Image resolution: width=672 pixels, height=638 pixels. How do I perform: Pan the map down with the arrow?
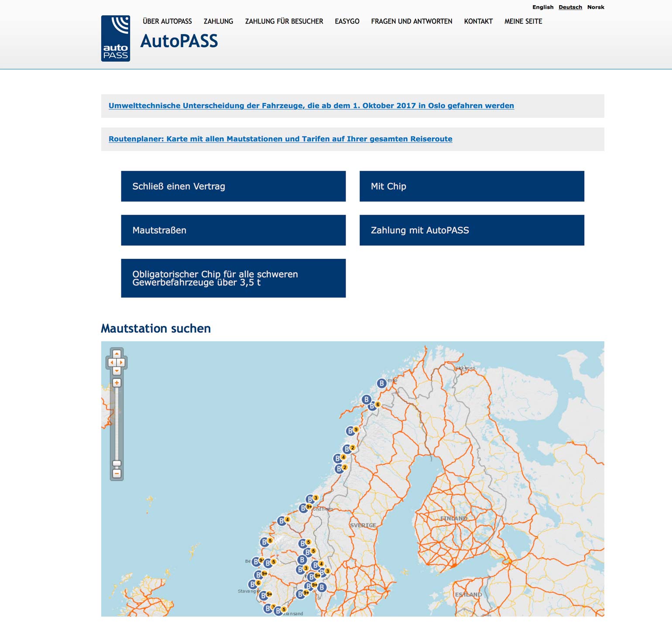click(x=117, y=370)
